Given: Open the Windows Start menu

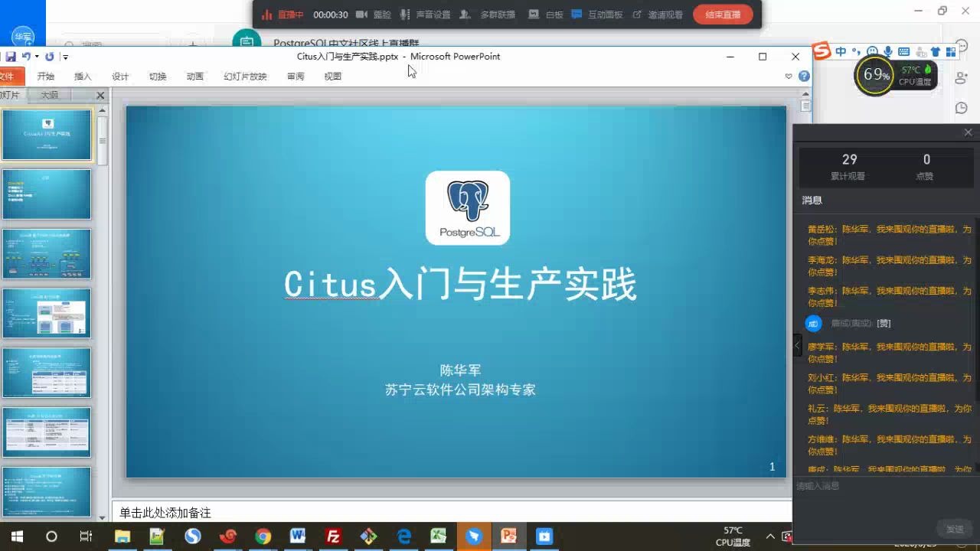Looking at the screenshot, I should pyautogui.click(x=16, y=536).
